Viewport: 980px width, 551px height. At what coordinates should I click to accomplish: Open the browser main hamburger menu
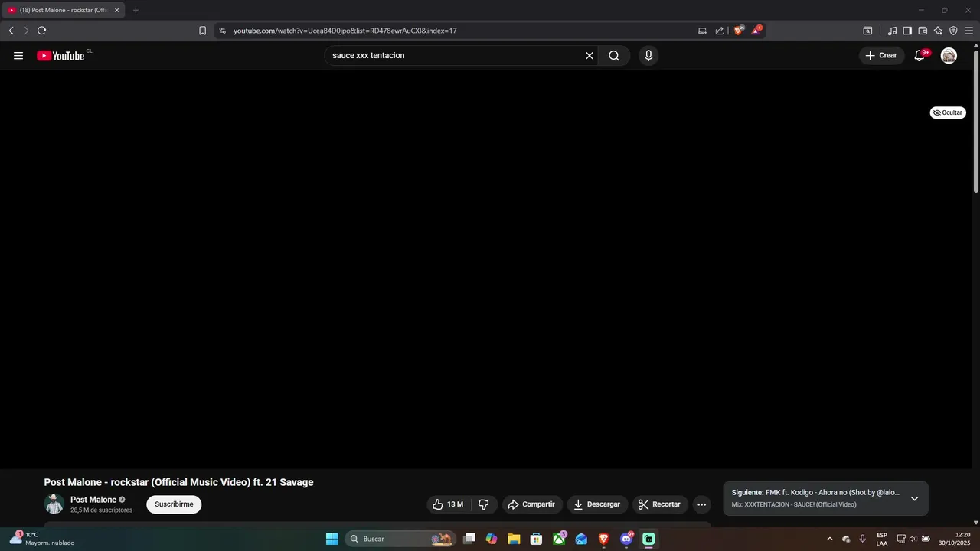(x=969, y=31)
